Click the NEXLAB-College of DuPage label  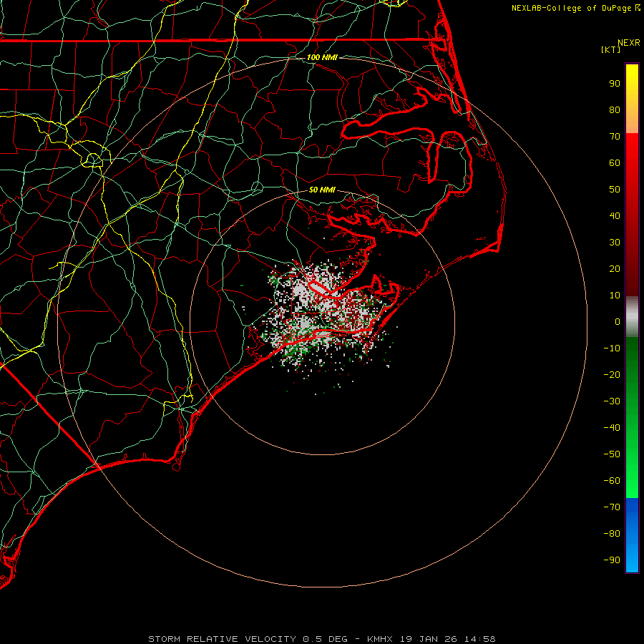point(576,8)
